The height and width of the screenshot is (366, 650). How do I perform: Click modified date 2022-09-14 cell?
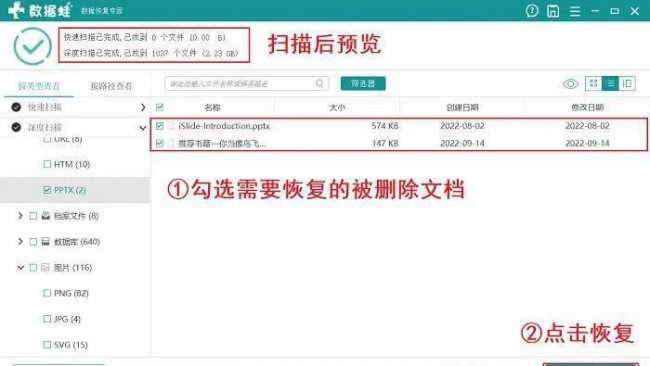tap(587, 143)
